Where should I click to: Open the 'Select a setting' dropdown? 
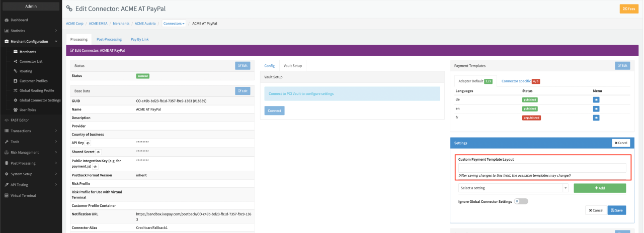tap(513, 188)
